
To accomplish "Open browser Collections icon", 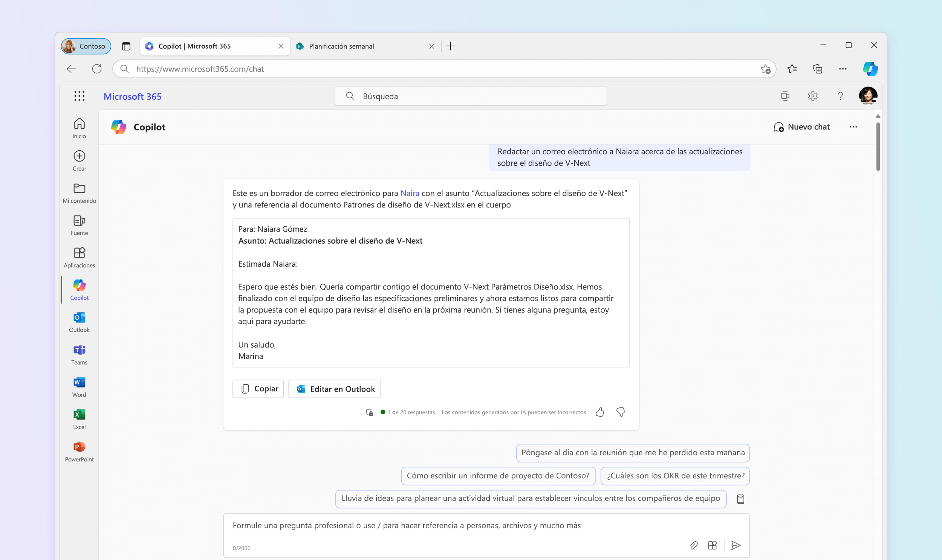I will point(817,69).
